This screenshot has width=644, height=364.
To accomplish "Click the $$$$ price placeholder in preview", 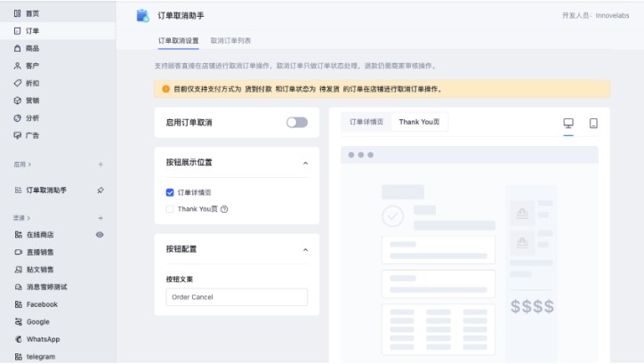I will [532, 306].
